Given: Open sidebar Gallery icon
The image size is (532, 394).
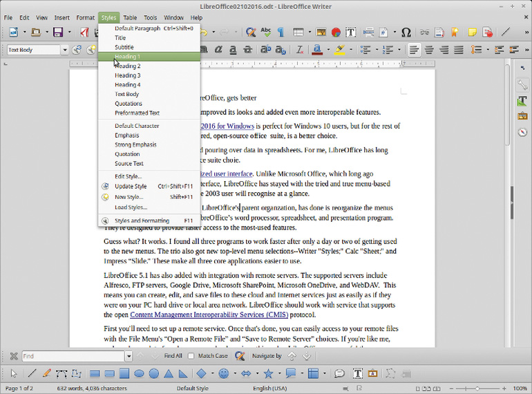Looking at the screenshot, I should pyautogui.click(x=522, y=116).
